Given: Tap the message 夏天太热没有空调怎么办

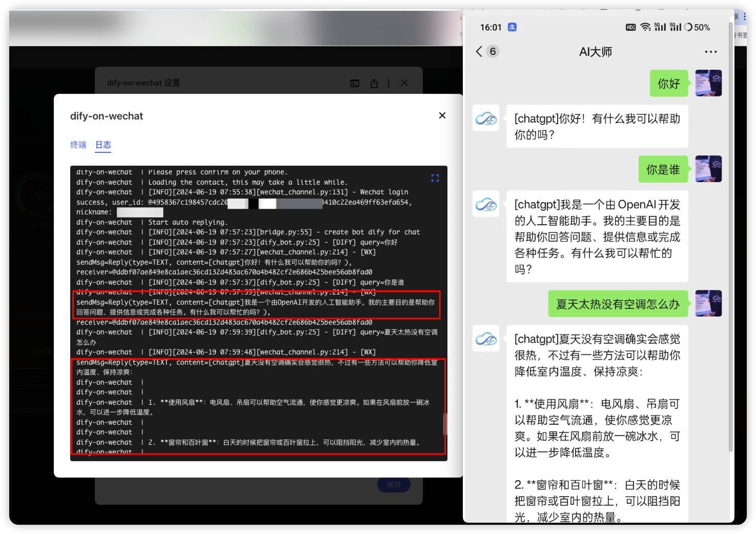Looking at the screenshot, I should point(618,304).
